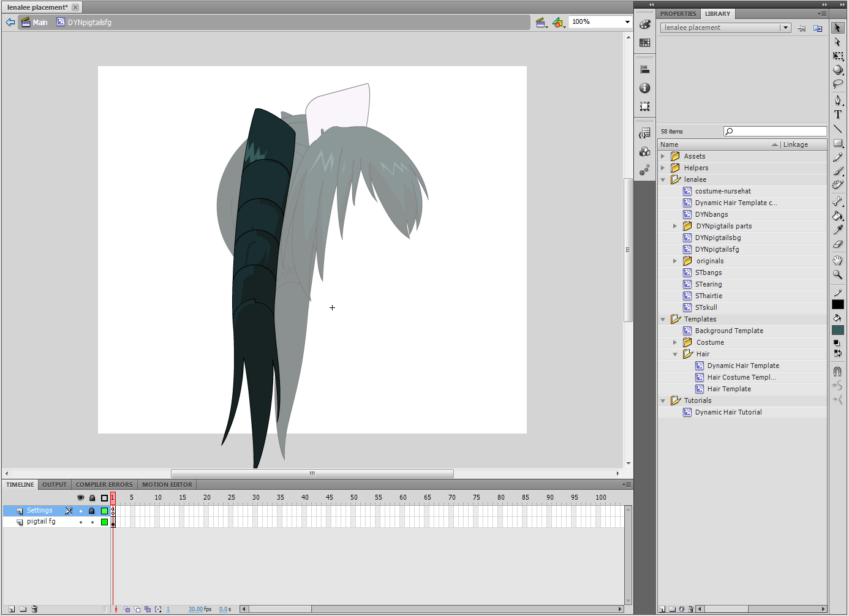The height and width of the screenshot is (616, 849).
Task: Open the stage zoom percentage dropdown
Action: (x=627, y=22)
